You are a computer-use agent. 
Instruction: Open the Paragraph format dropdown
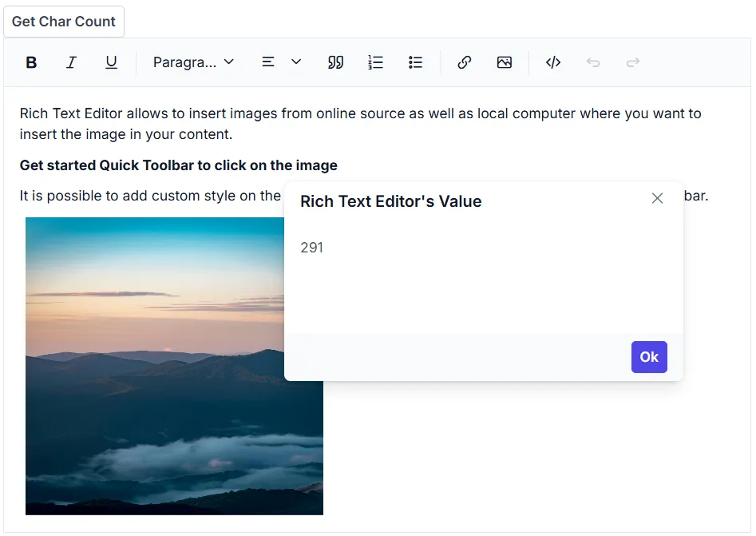click(193, 62)
